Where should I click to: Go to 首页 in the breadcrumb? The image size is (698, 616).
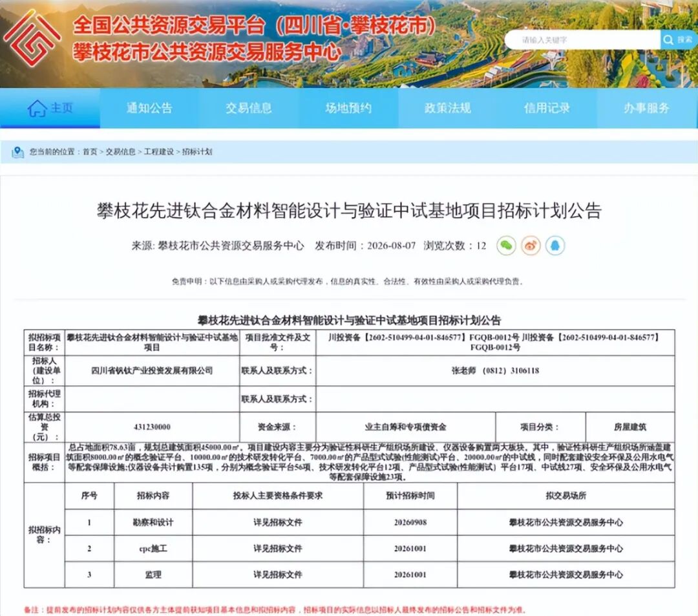pos(90,152)
